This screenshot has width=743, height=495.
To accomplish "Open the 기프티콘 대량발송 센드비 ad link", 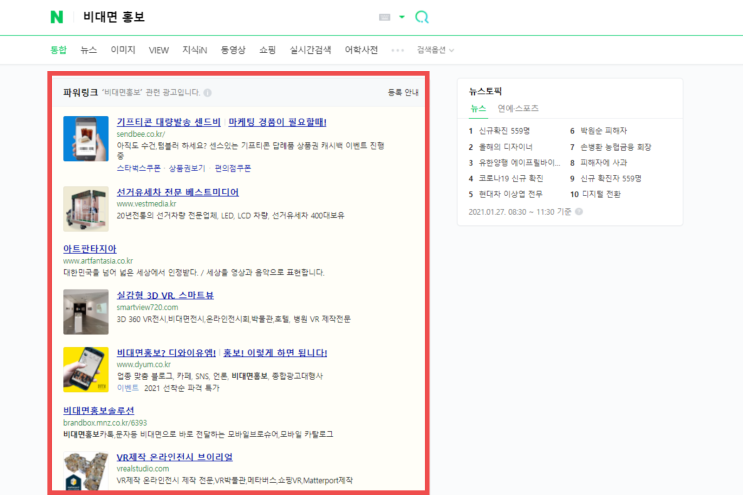I will [x=169, y=122].
